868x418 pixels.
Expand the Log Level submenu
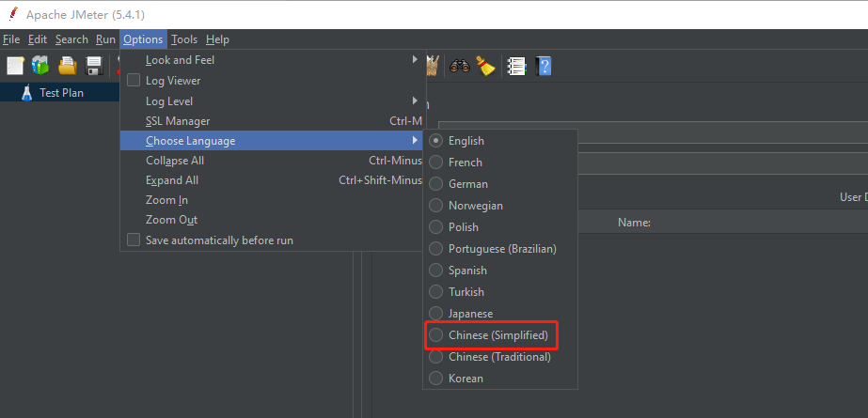[x=273, y=101]
